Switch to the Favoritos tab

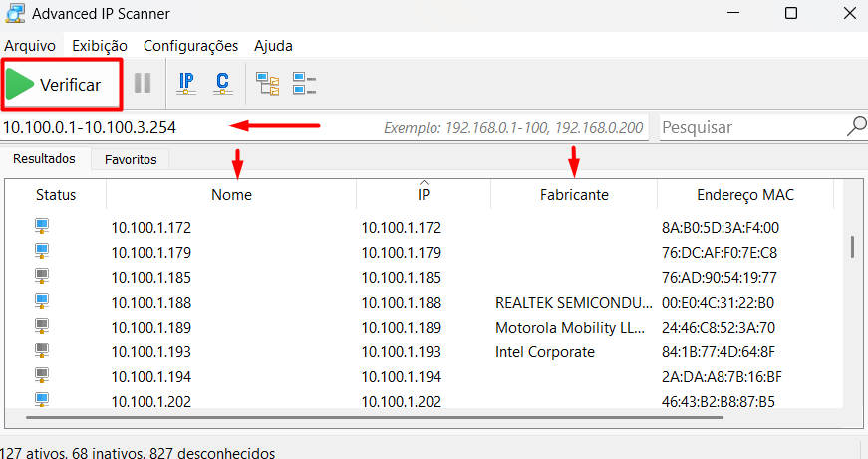[x=131, y=160]
